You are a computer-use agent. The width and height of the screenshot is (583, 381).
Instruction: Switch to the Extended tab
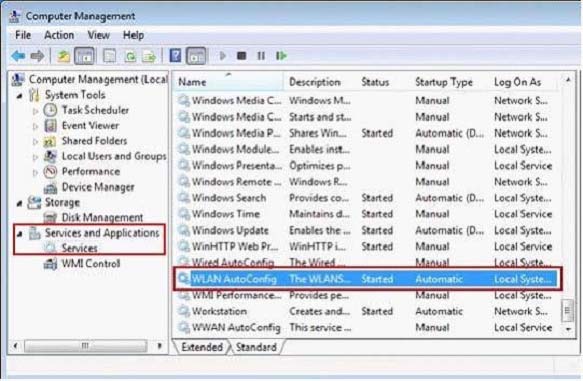(202, 347)
